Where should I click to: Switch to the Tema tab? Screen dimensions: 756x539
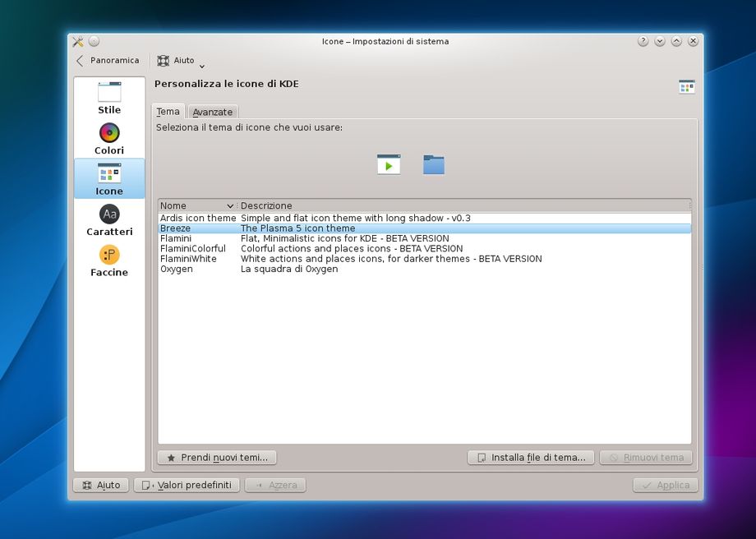[168, 112]
